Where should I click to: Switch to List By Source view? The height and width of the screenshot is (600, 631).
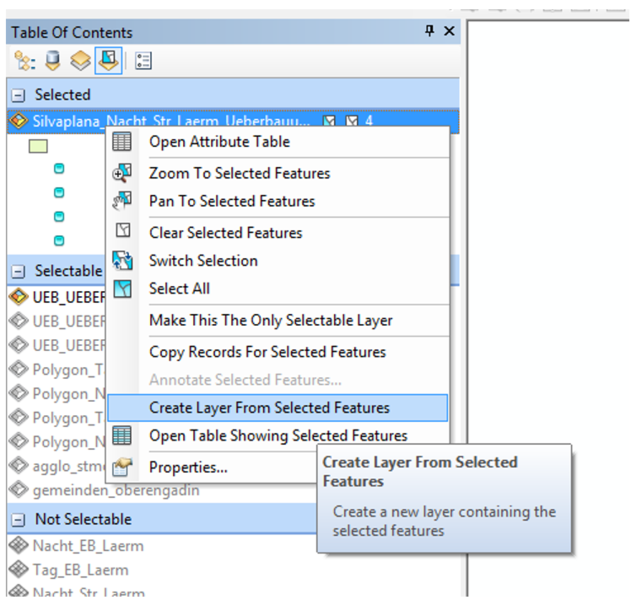(x=52, y=62)
